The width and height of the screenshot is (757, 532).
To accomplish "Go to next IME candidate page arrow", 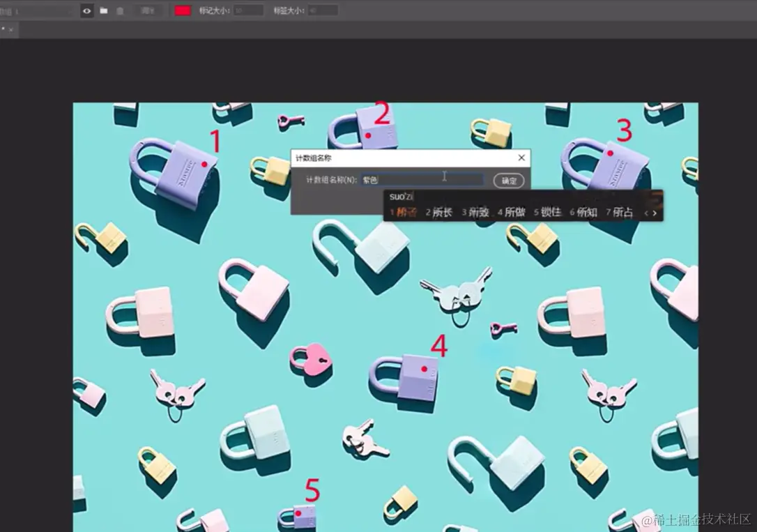I will 655,213.
